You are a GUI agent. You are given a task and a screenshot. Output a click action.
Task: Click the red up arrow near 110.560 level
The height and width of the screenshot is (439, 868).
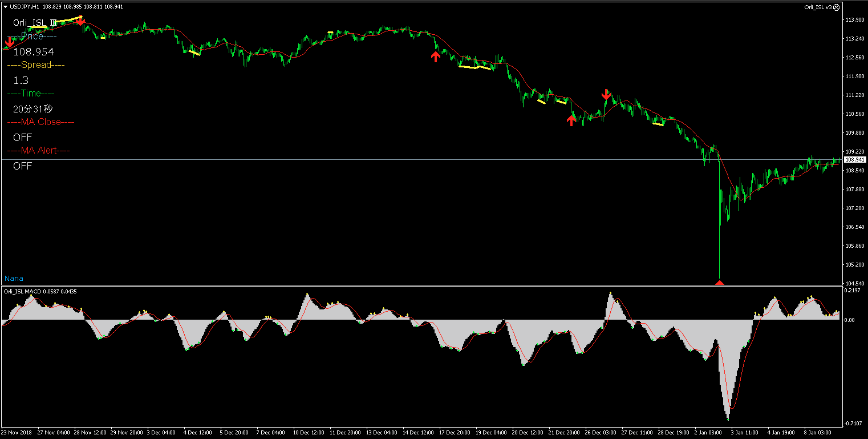coord(571,120)
